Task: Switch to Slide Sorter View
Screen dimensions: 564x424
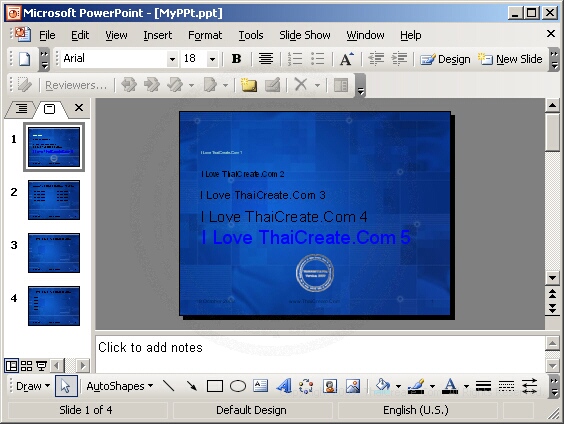Action: pyautogui.click(x=26, y=366)
